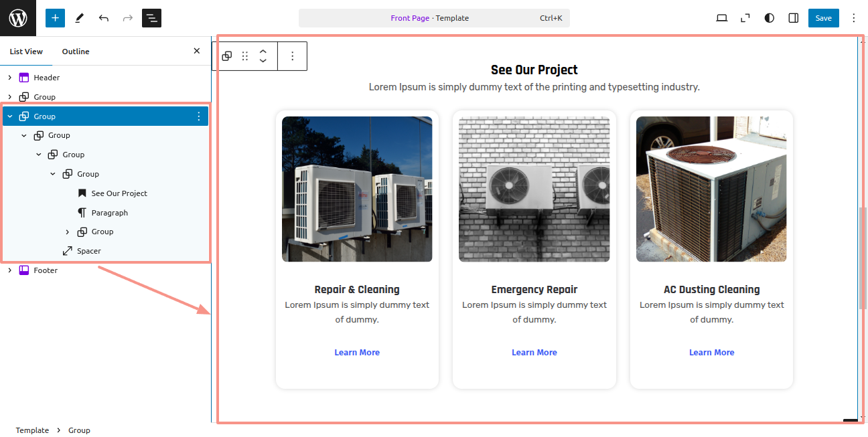Click Learn More under AC Dusting Cleaning

pyautogui.click(x=712, y=353)
